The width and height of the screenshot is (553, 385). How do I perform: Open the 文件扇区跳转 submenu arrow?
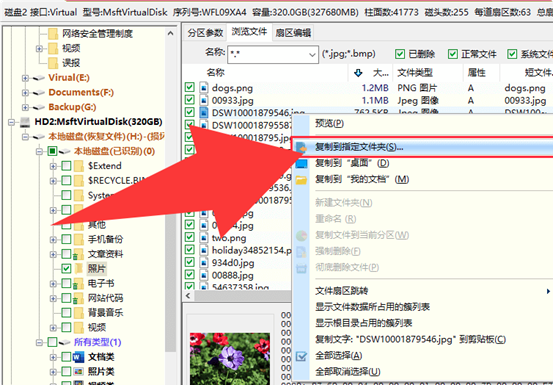pos(548,291)
